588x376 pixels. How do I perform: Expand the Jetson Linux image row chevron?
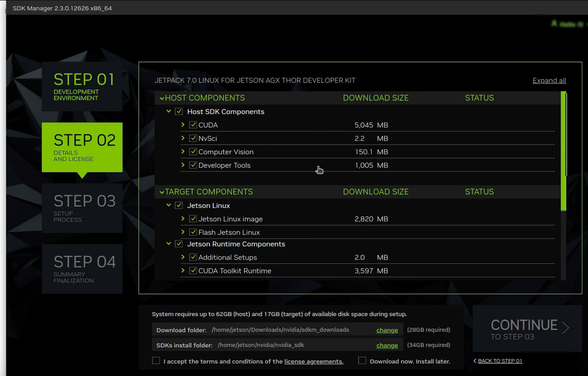[183, 219]
